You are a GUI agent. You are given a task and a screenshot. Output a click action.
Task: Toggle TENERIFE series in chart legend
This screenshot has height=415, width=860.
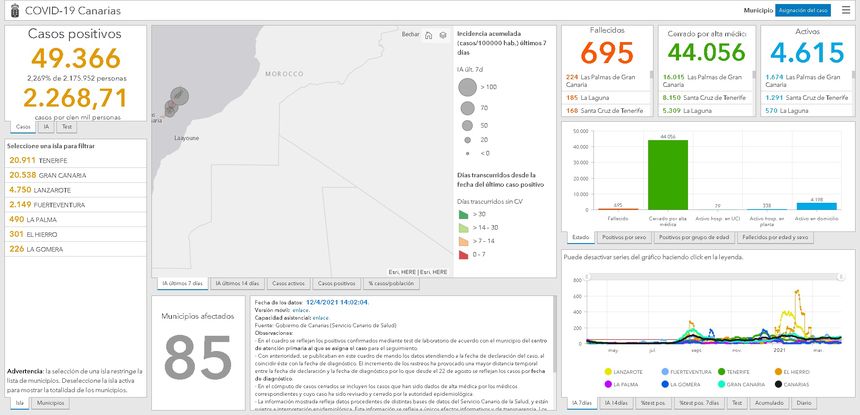tap(723, 371)
